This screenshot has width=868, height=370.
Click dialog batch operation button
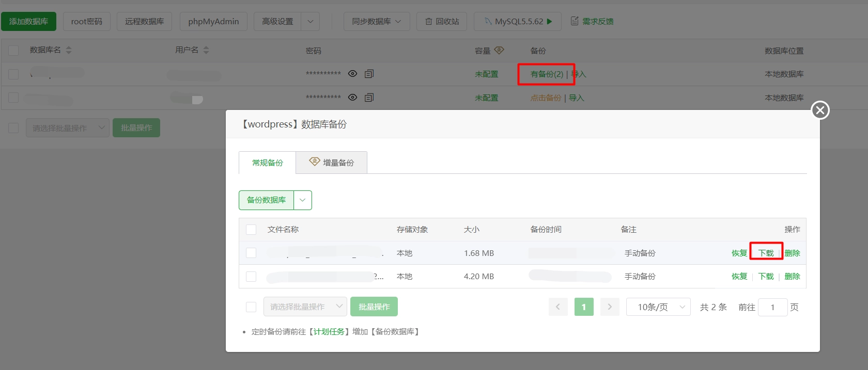click(374, 307)
